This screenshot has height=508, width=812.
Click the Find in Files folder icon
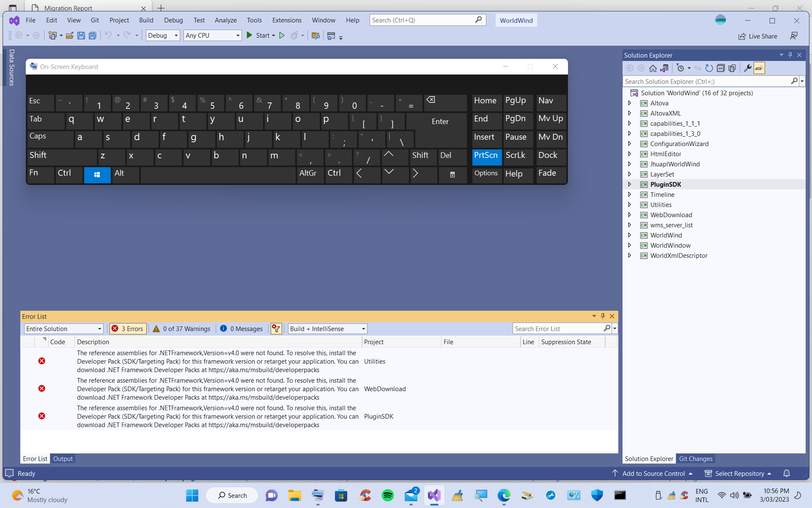(x=315, y=36)
